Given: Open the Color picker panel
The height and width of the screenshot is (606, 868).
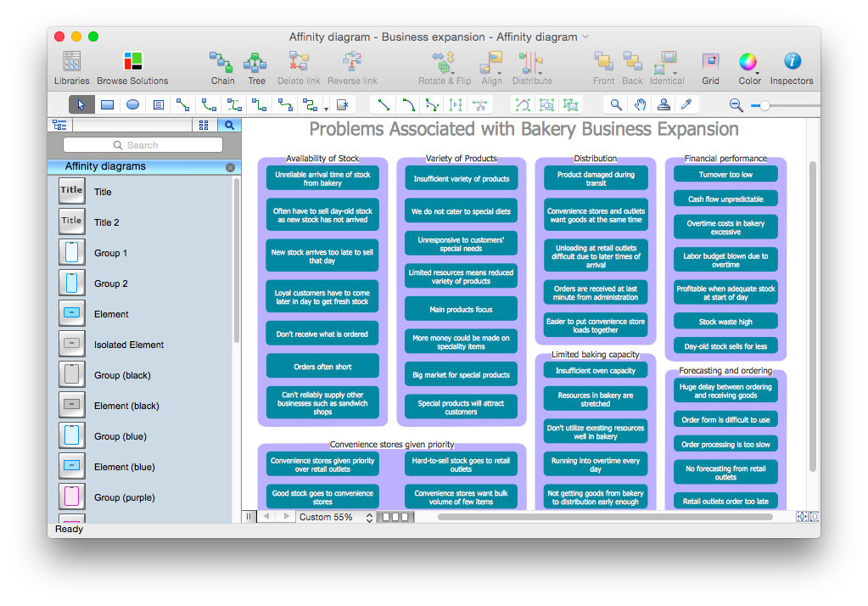Looking at the screenshot, I should 748,61.
